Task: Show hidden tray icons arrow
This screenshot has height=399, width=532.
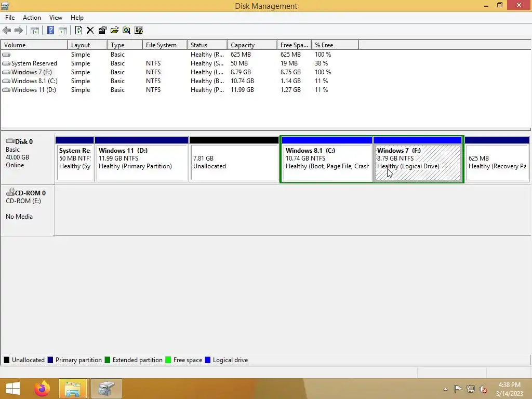Action: 445,389
